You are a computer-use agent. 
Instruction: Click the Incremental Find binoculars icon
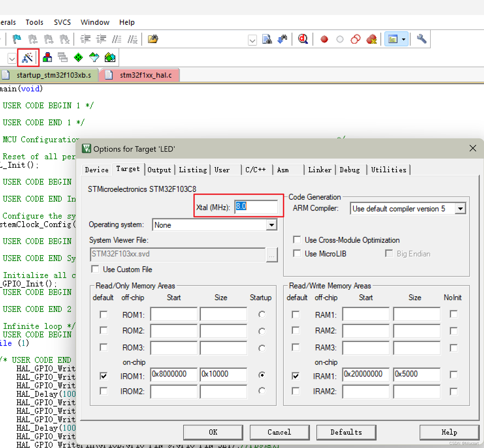(282, 39)
